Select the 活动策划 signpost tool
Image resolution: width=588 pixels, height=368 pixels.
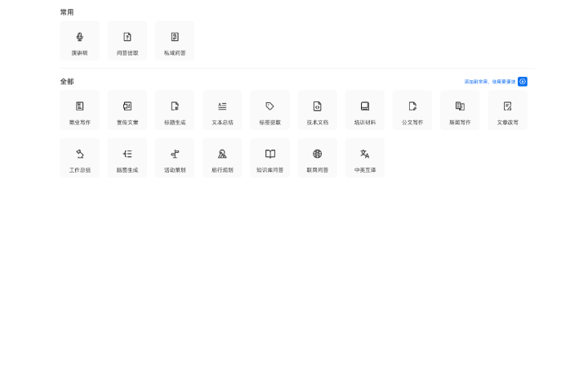[175, 158]
